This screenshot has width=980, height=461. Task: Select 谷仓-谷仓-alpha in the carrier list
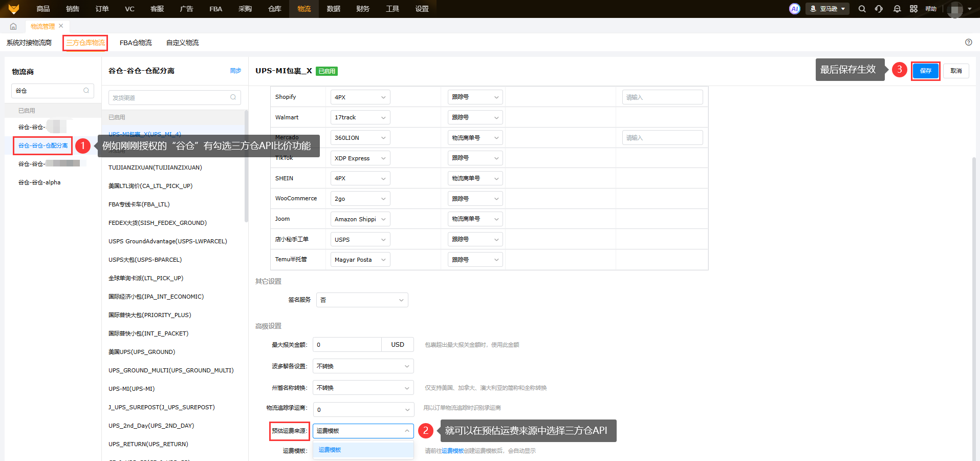pos(39,182)
